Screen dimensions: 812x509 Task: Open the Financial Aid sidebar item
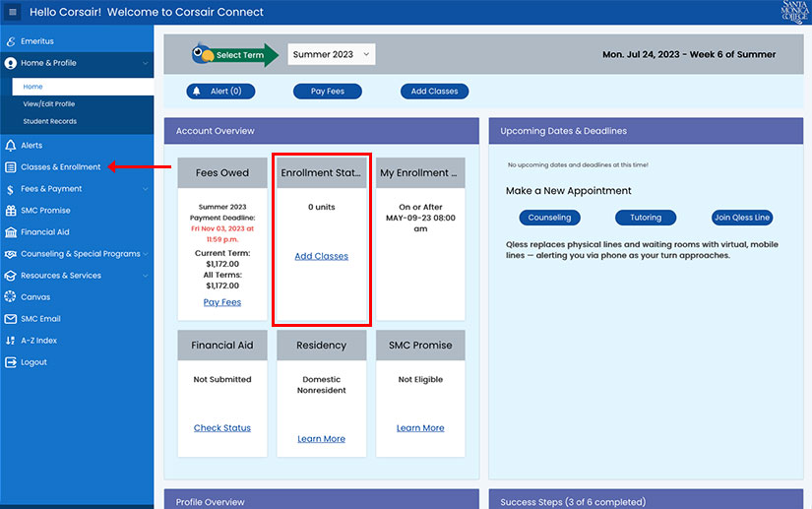45,232
